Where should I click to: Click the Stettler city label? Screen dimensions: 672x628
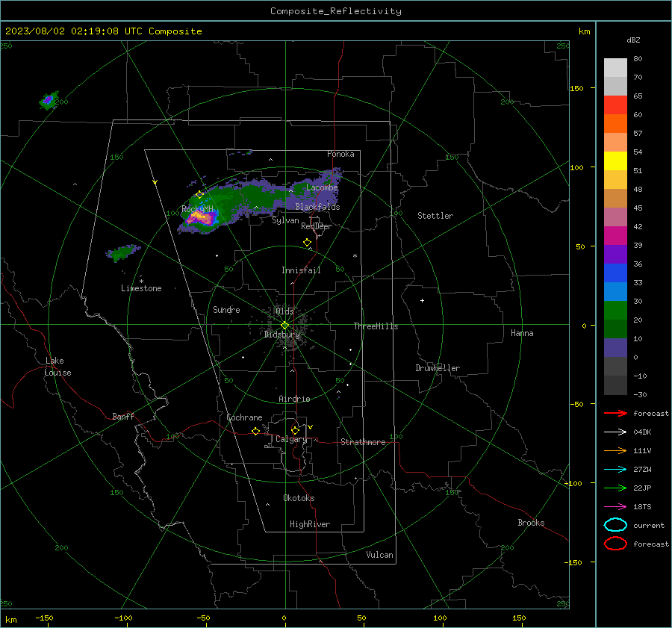coord(435,216)
